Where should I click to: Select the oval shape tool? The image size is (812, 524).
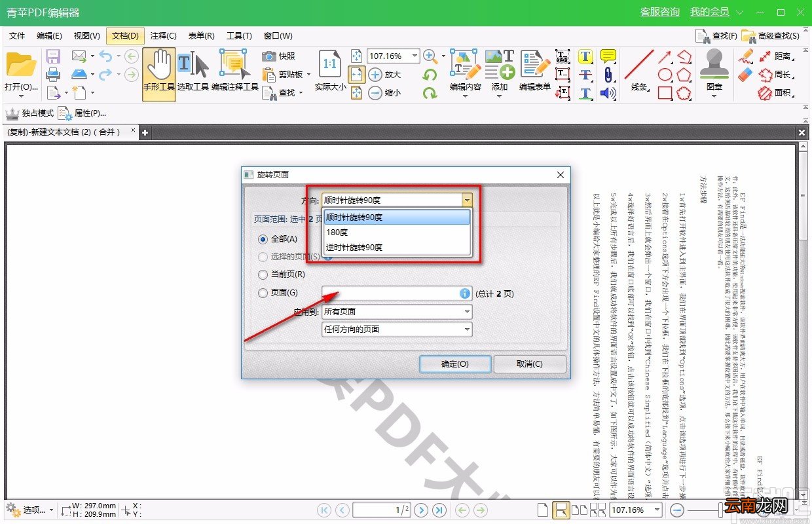coord(665,75)
